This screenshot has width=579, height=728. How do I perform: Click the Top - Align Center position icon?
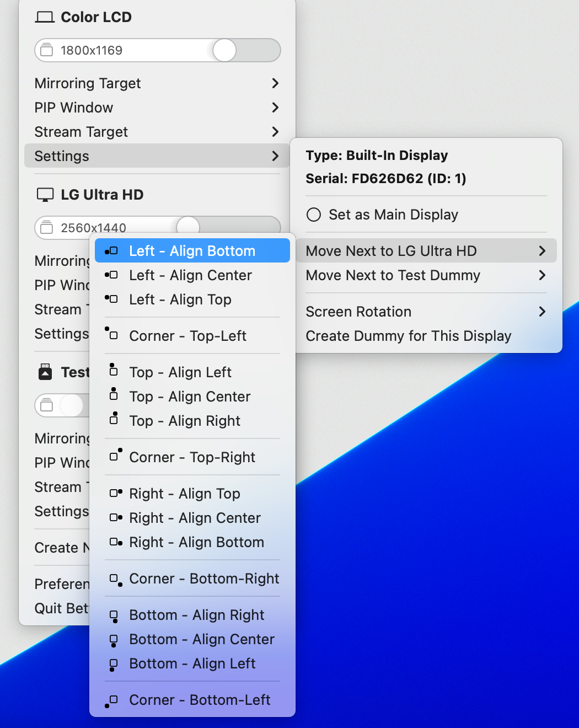click(x=113, y=396)
